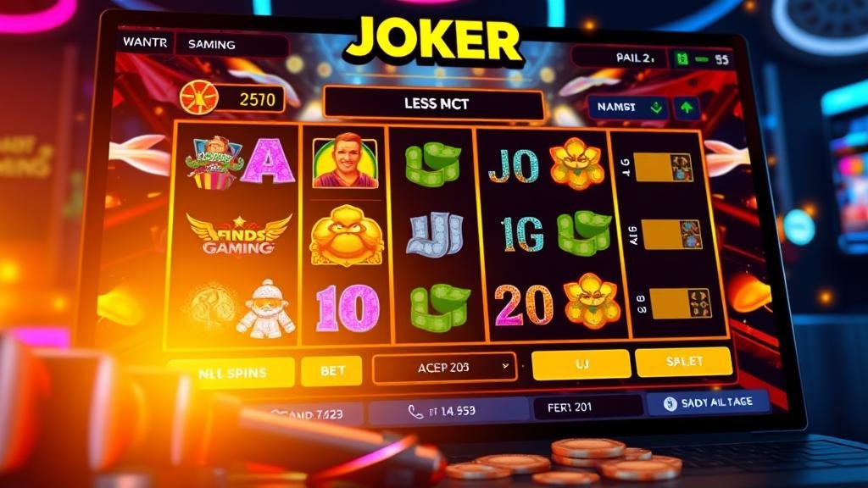
Task: Click the orange coin balance icon
Action: click(x=198, y=97)
